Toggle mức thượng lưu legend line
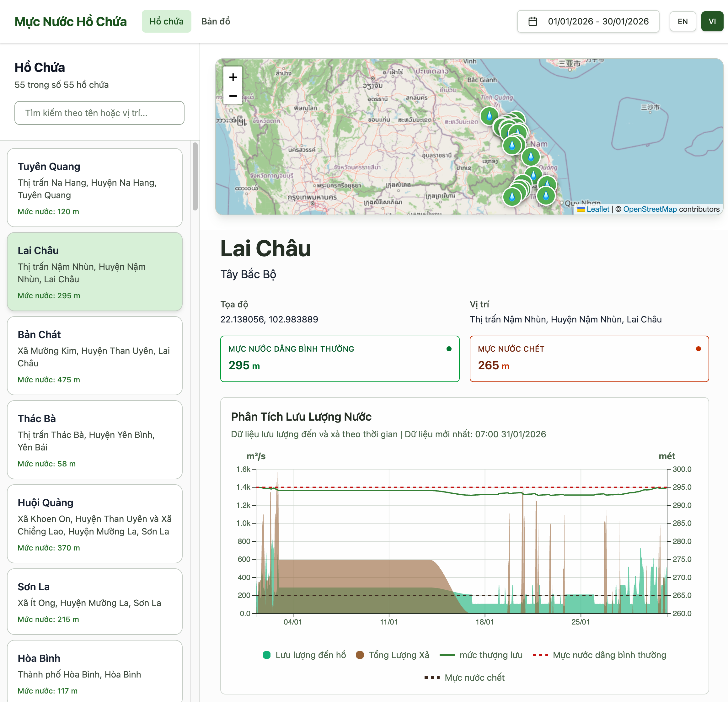 click(481, 655)
